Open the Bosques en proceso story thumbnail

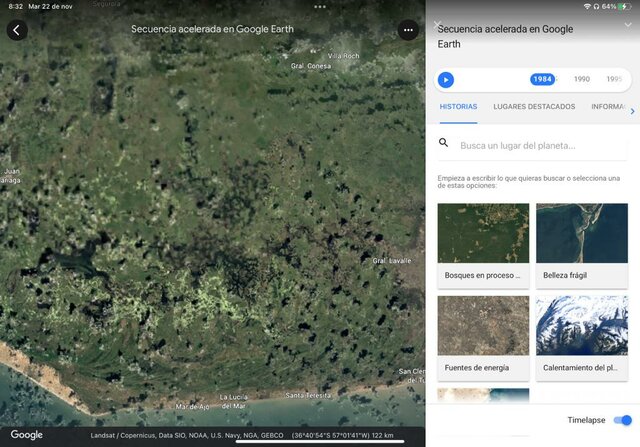point(483,233)
